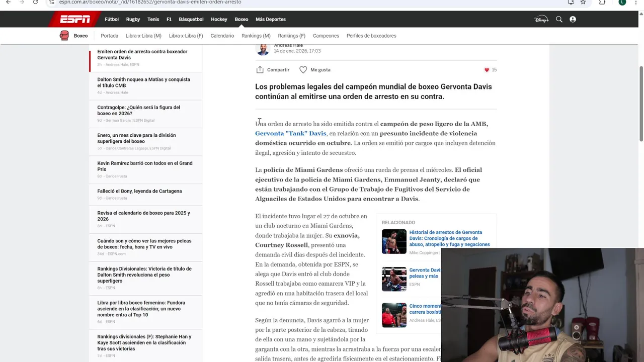The height and width of the screenshot is (362, 644).
Task: Click the page vertical scrollbar thumb
Action: (x=641, y=103)
